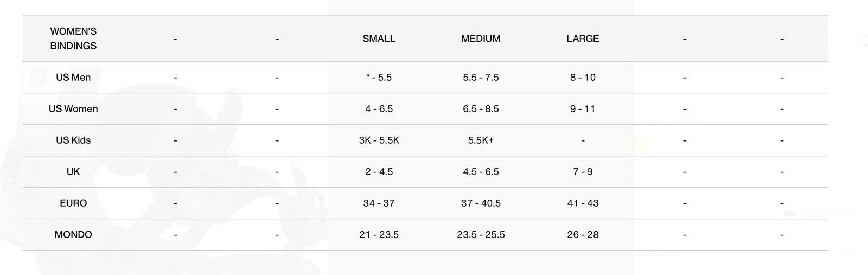
Task: Open the SIZE CHART link
Action: pyautogui.click(x=825, y=214)
